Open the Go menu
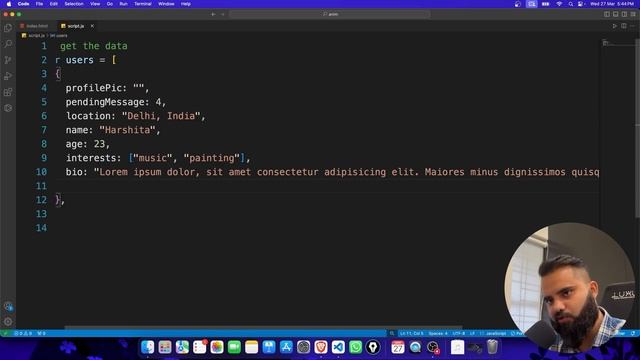The width and height of the screenshot is (640, 360). click(110, 4)
